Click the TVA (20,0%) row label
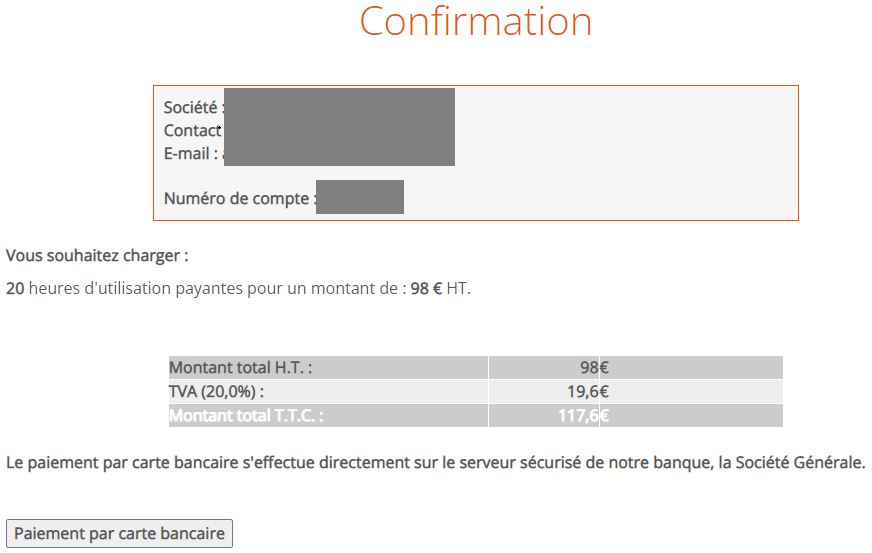This screenshot has width=872, height=553. 217,391
